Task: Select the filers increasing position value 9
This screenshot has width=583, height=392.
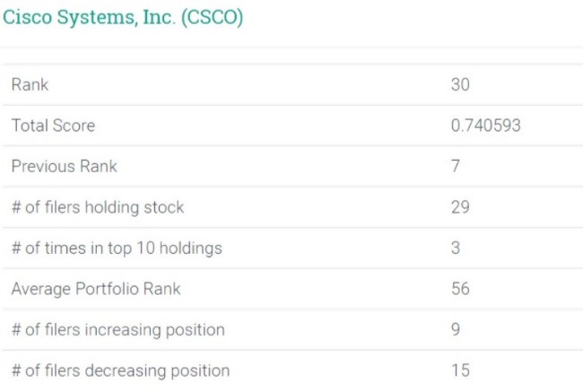Action: [456, 329]
